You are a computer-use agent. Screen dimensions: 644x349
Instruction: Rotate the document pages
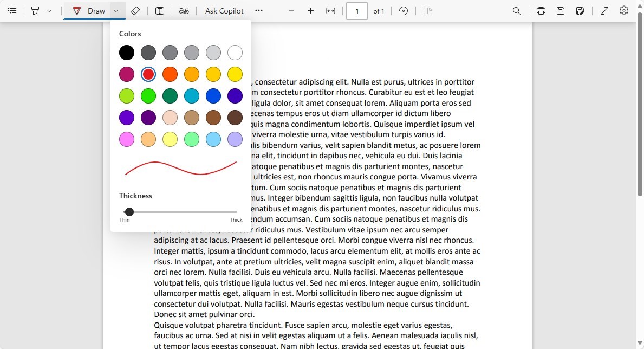(404, 10)
